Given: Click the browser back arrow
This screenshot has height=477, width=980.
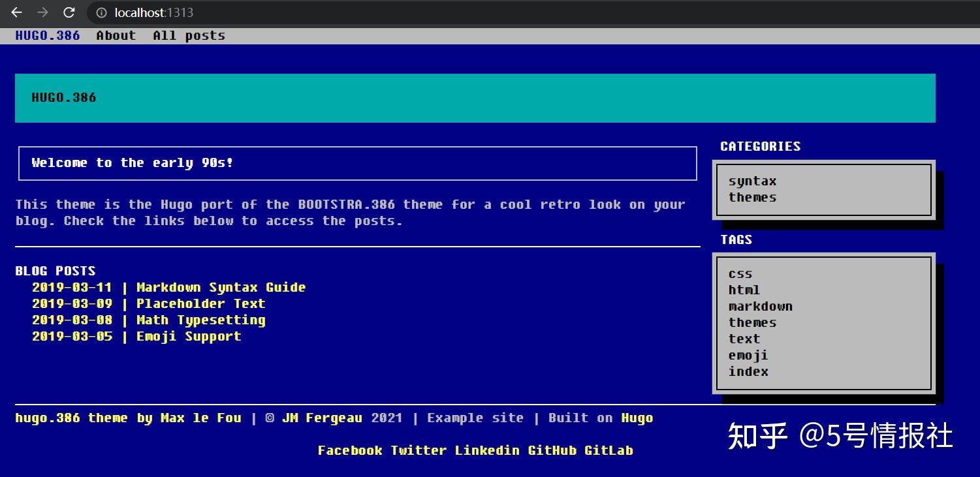Looking at the screenshot, I should 17,12.
